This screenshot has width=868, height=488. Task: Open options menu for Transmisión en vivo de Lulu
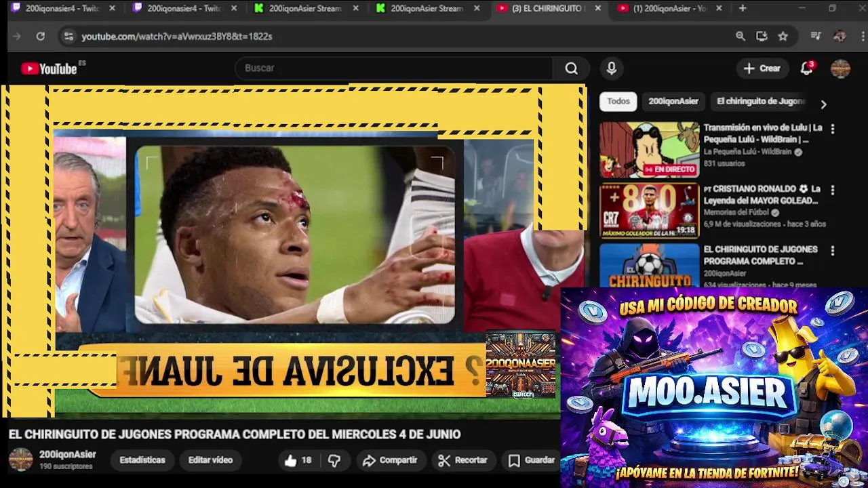[x=833, y=129]
